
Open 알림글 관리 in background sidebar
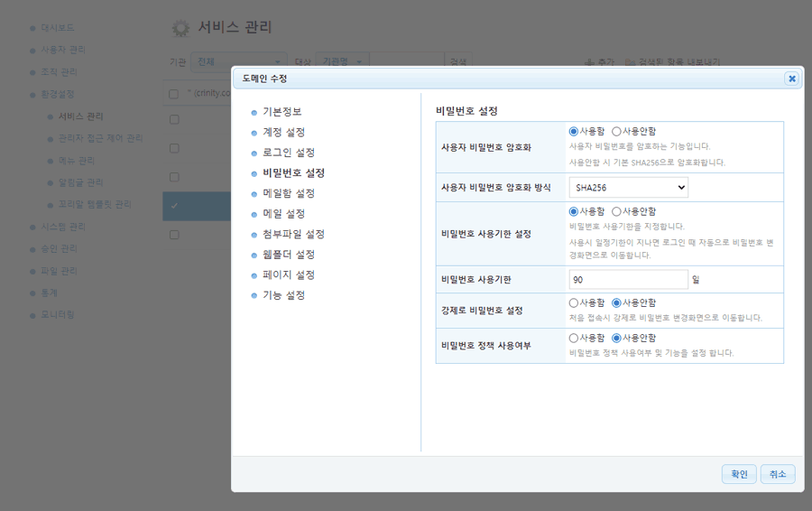81,182
